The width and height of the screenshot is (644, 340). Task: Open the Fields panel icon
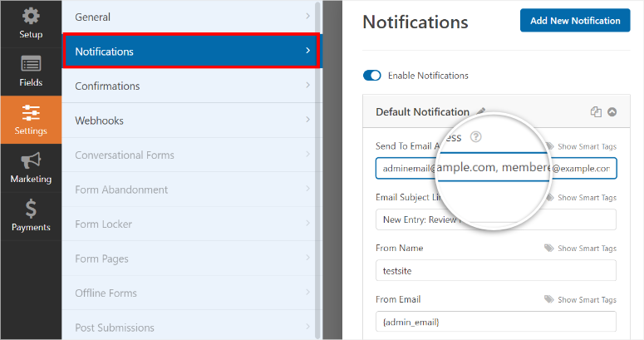31,64
